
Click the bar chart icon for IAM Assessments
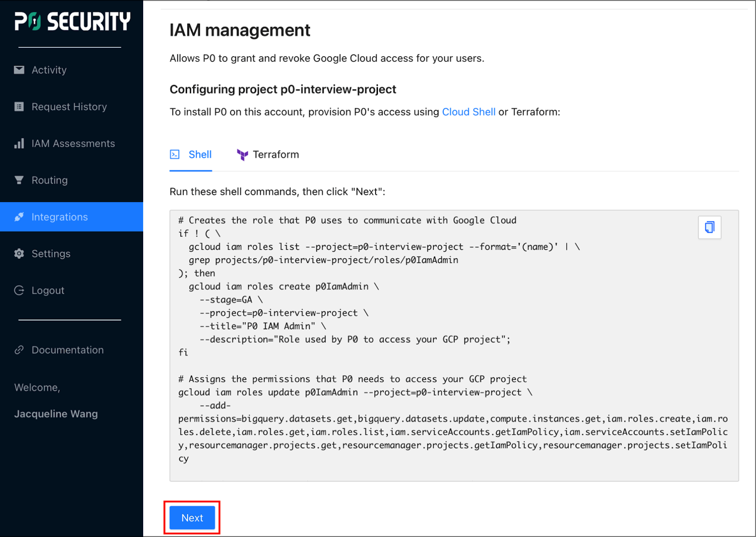(x=19, y=144)
